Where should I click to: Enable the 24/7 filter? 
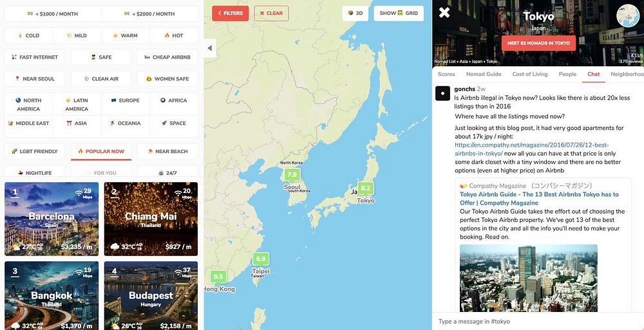[x=167, y=172]
